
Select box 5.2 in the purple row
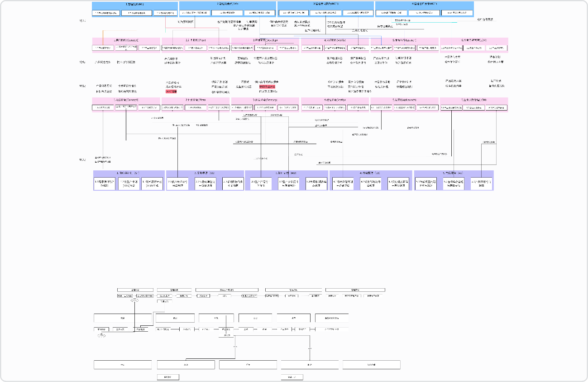pyautogui.click(x=454, y=183)
